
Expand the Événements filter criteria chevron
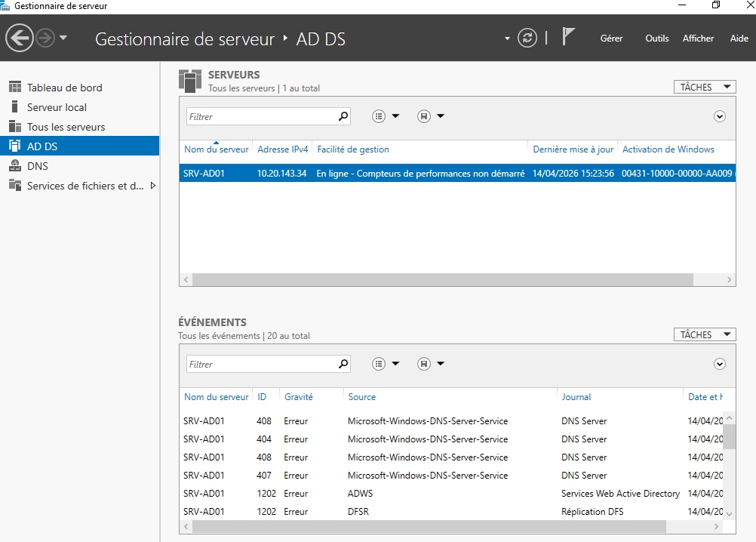point(719,364)
